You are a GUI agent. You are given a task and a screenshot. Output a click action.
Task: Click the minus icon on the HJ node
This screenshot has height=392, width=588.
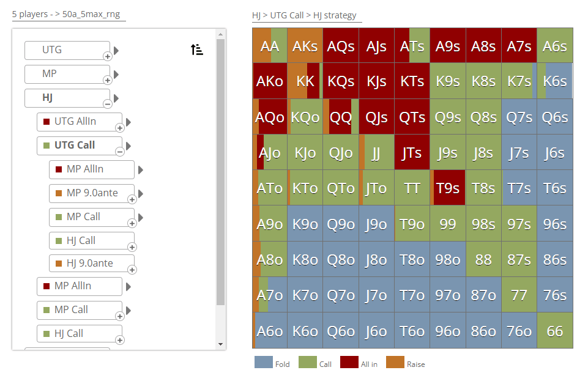107,104
